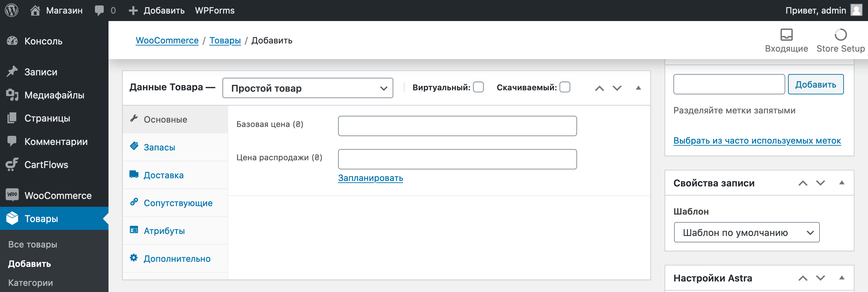
Task: Switch to the Доставка tab
Action: click(x=175, y=175)
